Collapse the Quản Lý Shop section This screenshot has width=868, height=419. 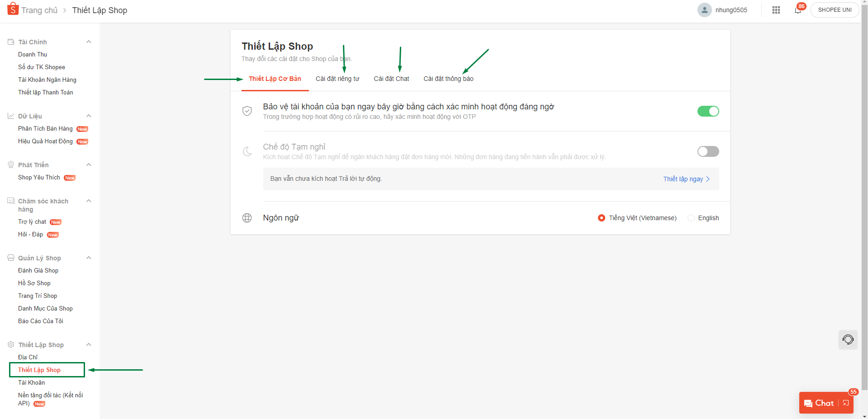pyautogui.click(x=89, y=258)
